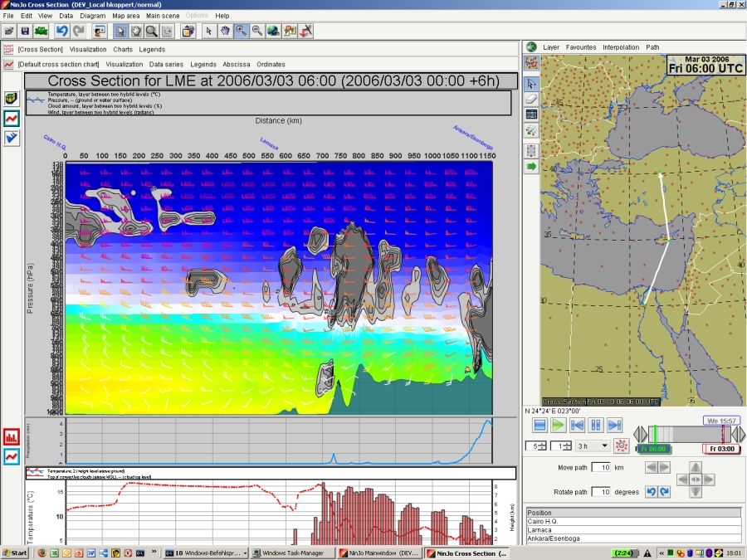Click the blue wind flags sidebar icon
Image resolution: width=747 pixels, height=560 pixels.
[x=12, y=138]
